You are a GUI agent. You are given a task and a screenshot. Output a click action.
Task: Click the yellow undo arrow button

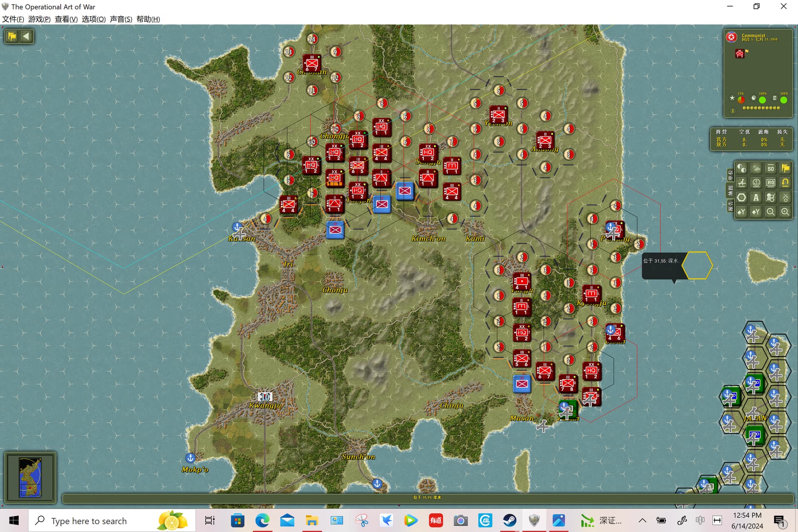click(x=785, y=183)
